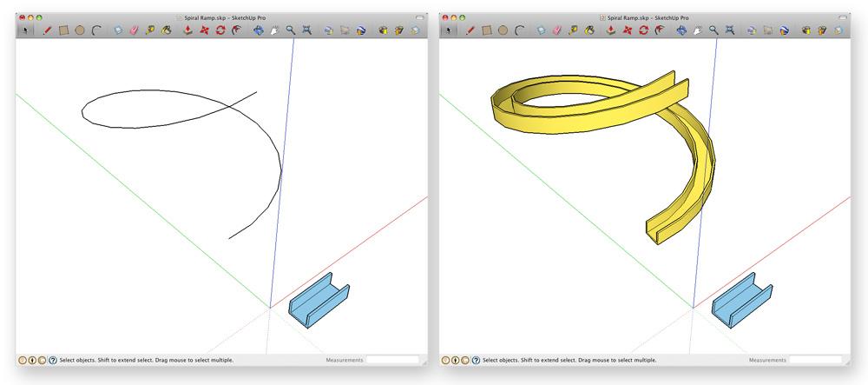Toggle toolbar visibility pill in left window
This screenshot has height=385, width=868.
[x=419, y=17]
